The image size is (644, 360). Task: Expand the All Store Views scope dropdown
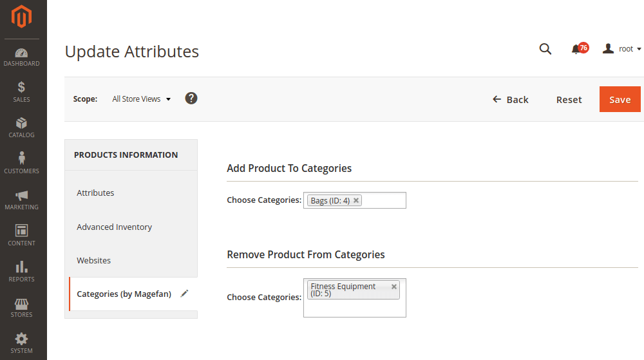pyautogui.click(x=141, y=99)
